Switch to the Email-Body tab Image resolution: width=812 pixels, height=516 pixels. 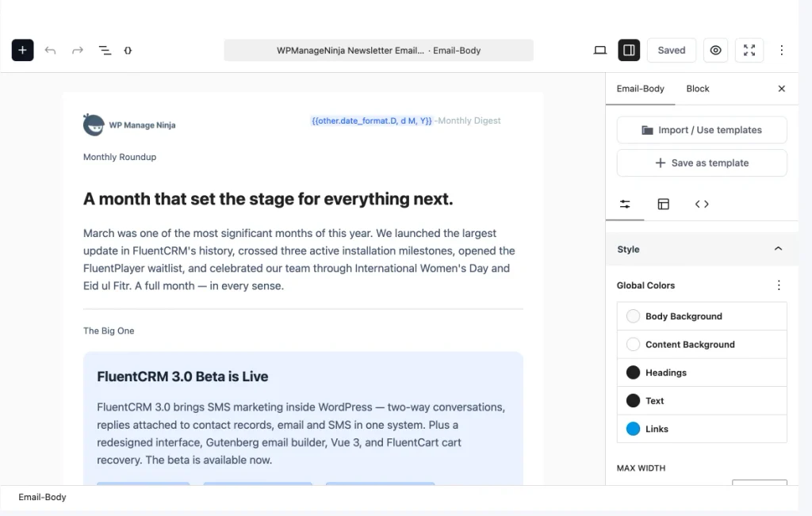click(x=640, y=89)
